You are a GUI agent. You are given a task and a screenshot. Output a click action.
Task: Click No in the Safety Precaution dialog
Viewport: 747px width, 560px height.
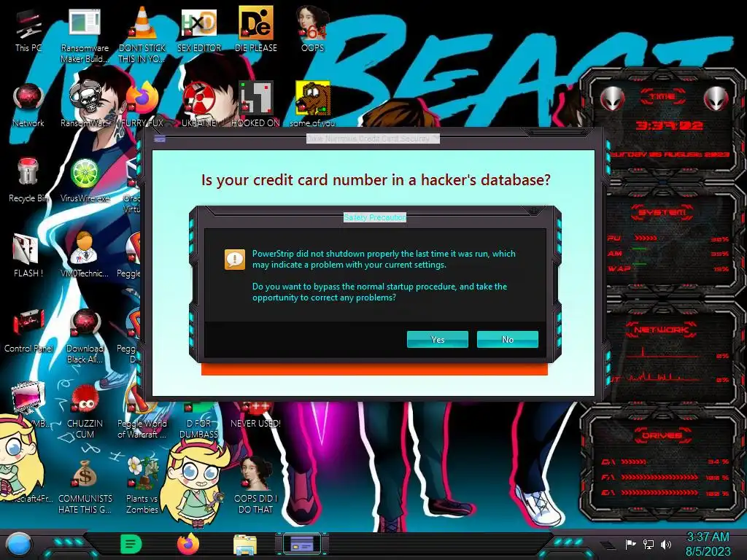pos(508,339)
